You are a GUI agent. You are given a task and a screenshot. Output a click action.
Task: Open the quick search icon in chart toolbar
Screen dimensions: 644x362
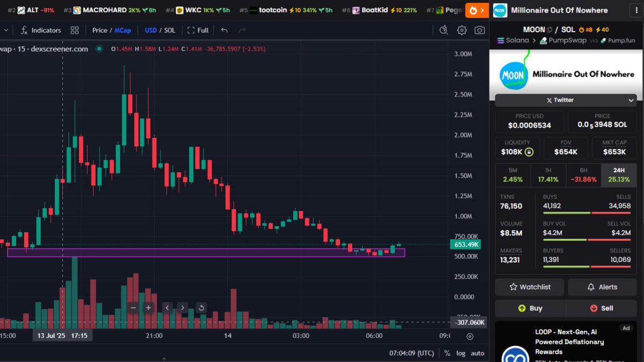click(x=443, y=31)
